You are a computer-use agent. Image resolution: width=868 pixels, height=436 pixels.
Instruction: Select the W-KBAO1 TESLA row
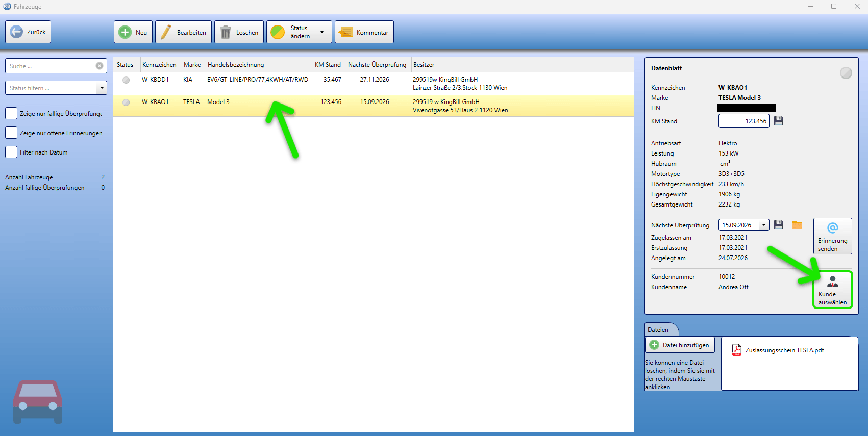pos(374,106)
